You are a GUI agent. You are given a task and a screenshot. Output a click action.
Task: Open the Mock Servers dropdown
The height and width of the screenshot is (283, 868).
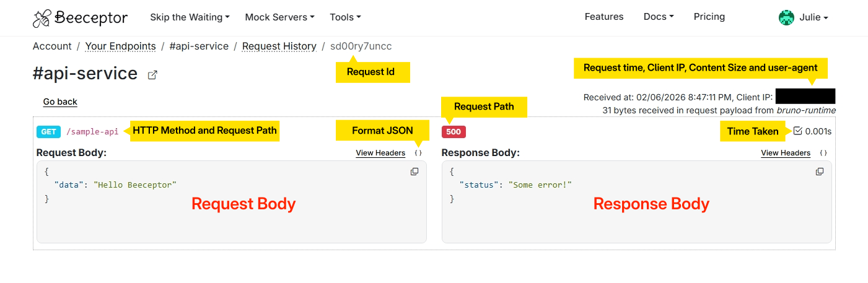pos(279,17)
